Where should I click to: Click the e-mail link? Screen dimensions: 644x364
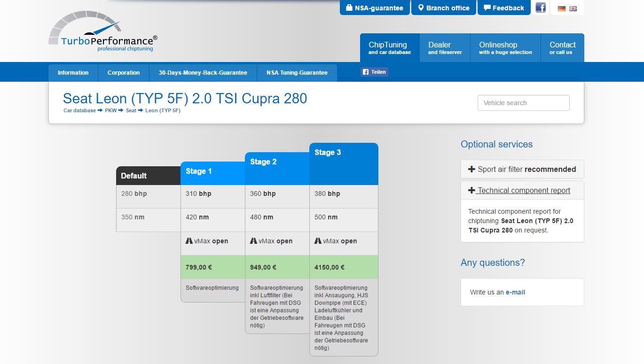pyautogui.click(x=515, y=292)
